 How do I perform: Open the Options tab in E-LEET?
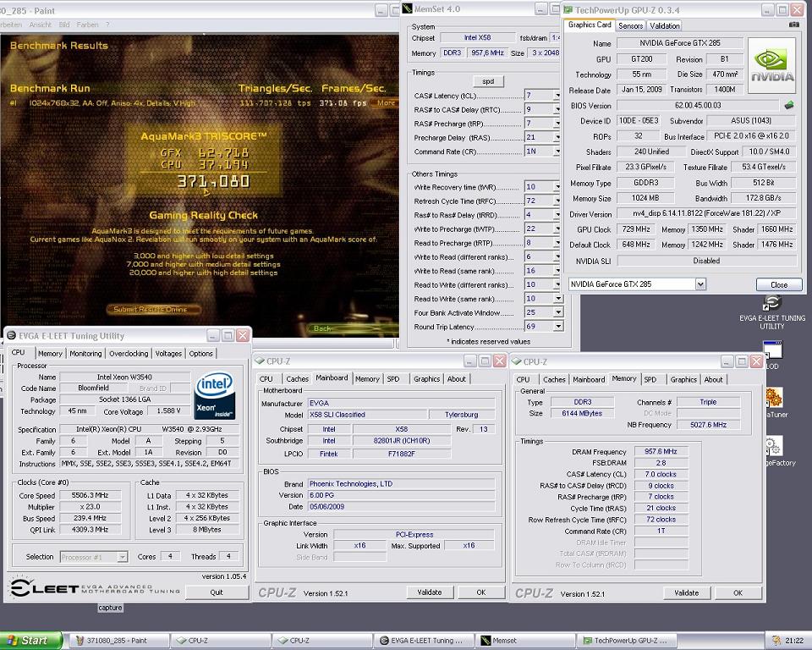tap(200, 354)
